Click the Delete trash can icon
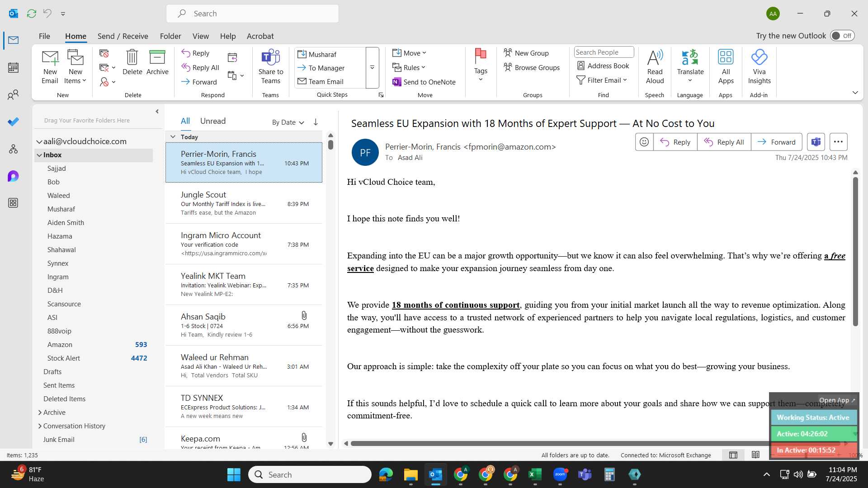 [132, 62]
